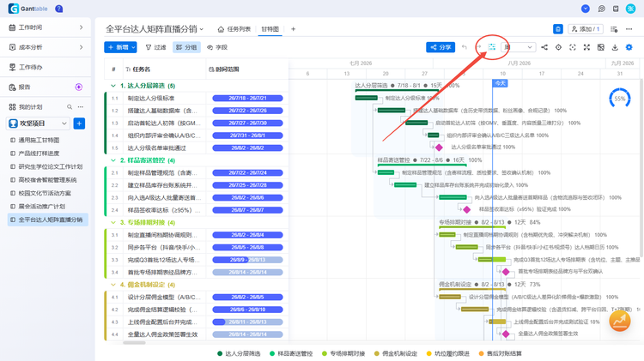644x361 pixels.
Task: Switch to the 任务列表 tab
Action: pos(234,29)
